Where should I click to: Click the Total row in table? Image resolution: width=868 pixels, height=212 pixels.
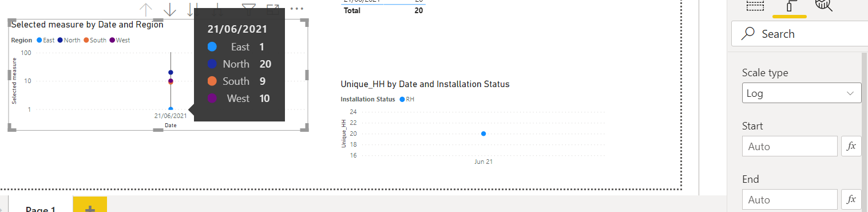pos(383,10)
